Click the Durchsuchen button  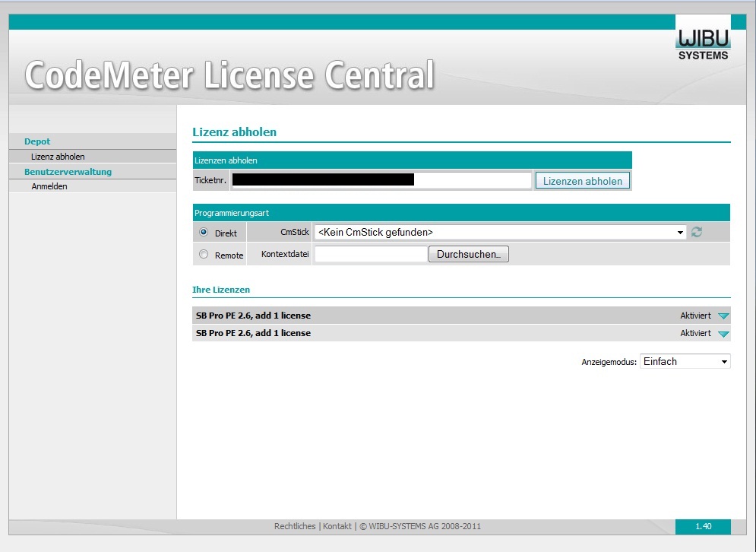pyautogui.click(x=468, y=255)
